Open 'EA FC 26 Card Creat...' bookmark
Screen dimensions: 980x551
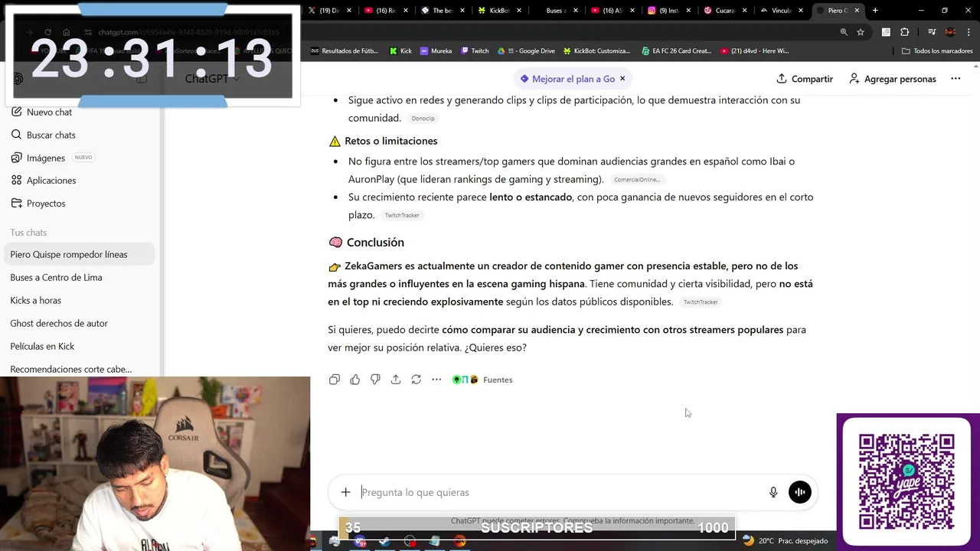point(677,51)
